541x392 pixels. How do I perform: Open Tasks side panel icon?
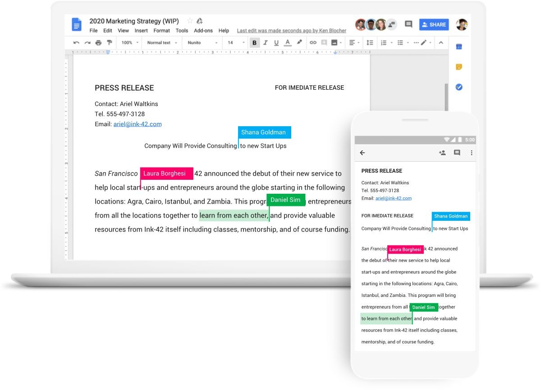point(459,87)
